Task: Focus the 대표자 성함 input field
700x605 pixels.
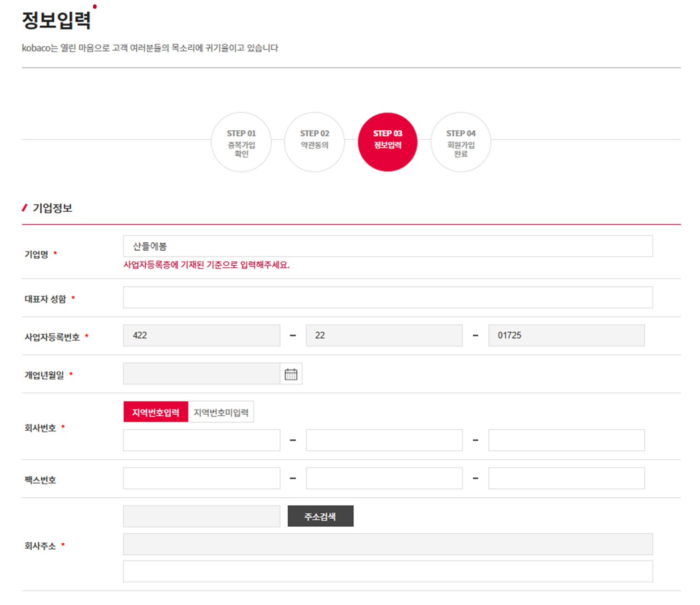Action: tap(388, 298)
